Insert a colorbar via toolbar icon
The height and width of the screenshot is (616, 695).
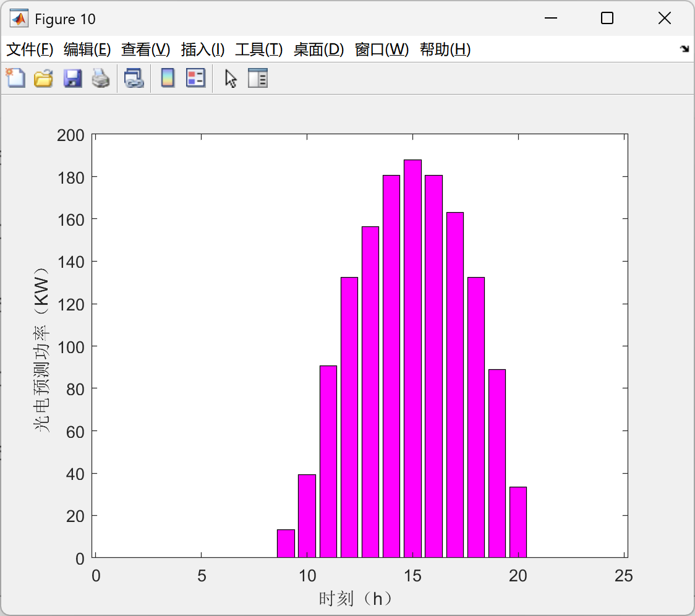pos(168,79)
